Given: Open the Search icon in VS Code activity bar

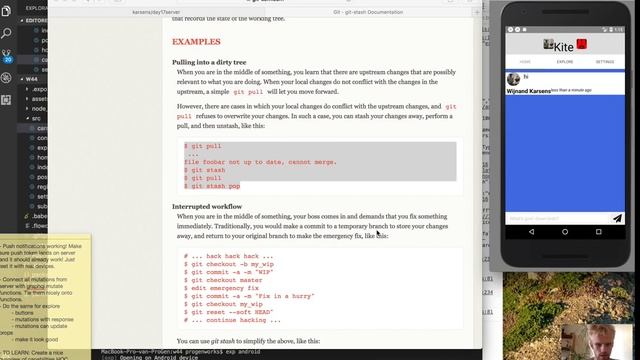Looking at the screenshot, I should pyautogui.click(x=6, y=33).
